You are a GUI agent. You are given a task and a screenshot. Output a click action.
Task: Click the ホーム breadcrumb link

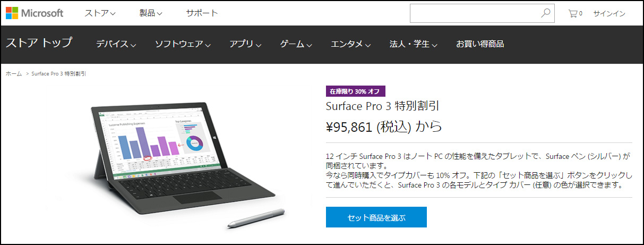click(14, 73)
